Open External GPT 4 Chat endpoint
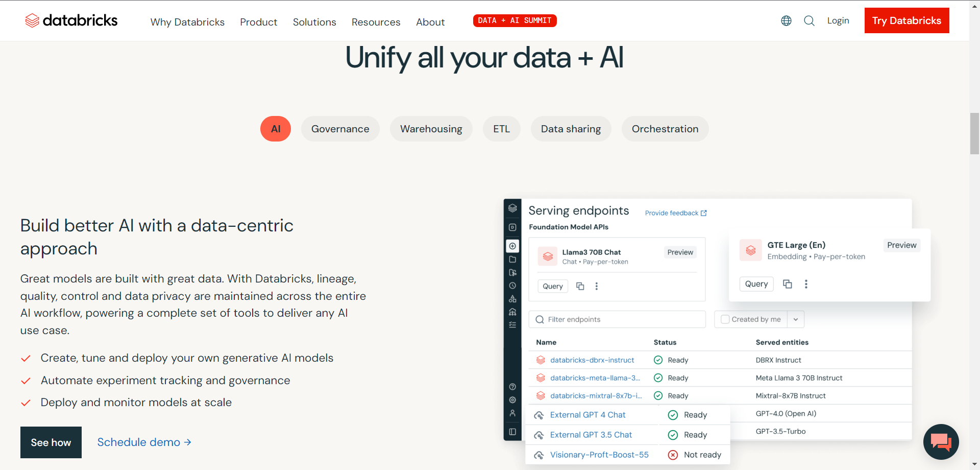The image size is (980, 470). click(x=587, y=415)
